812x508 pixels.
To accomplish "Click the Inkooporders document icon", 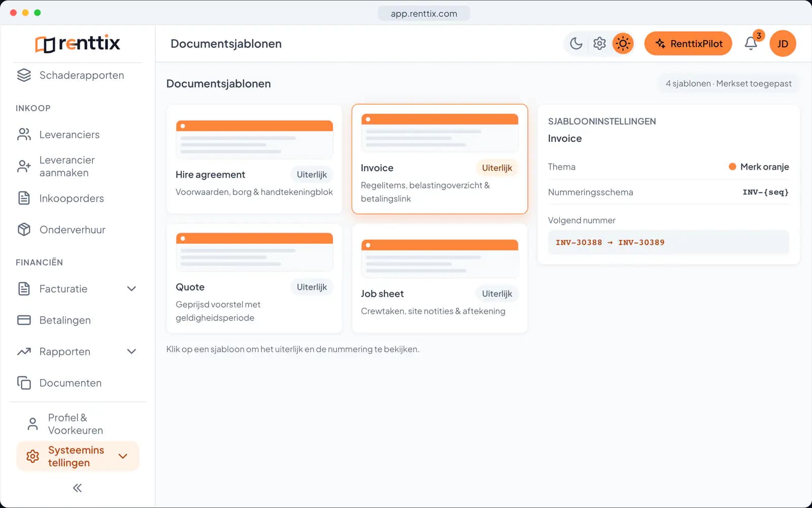I will pos(24,198).
